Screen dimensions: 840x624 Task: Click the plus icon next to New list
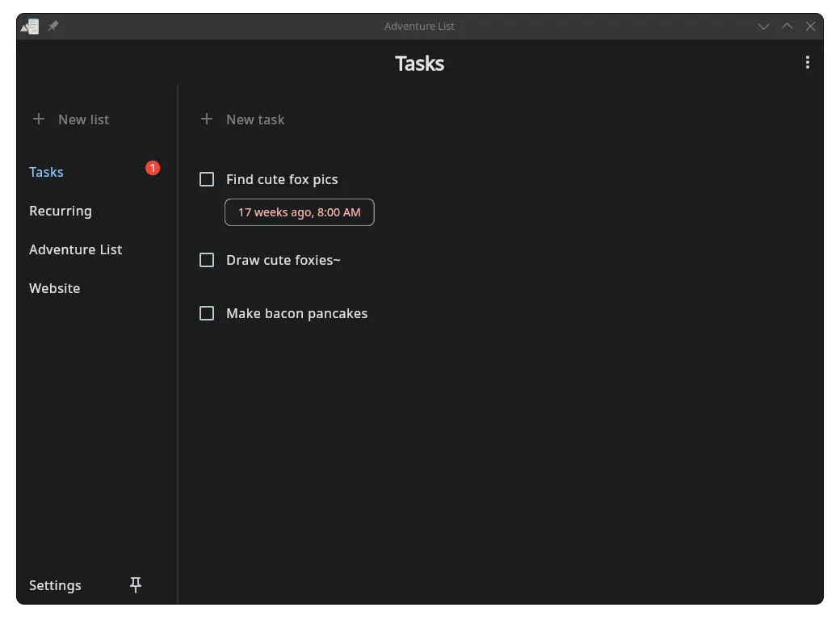click(39, 119)
